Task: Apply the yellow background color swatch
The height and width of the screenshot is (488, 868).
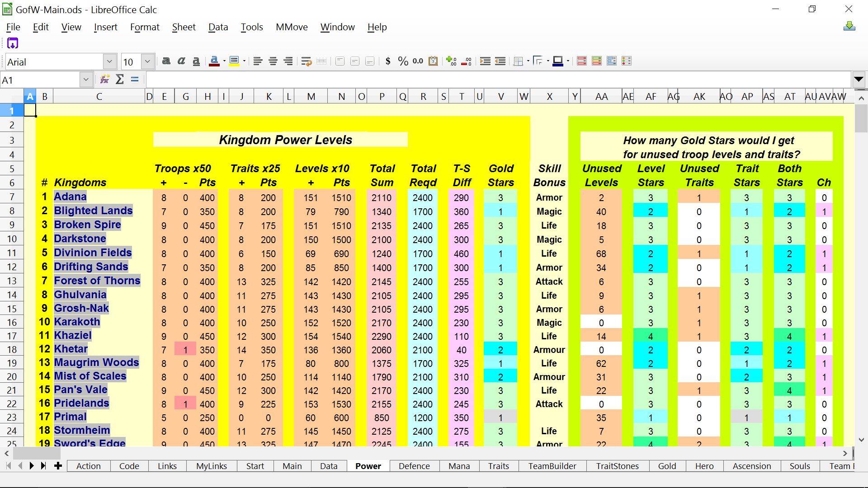Action: point(234,61)
